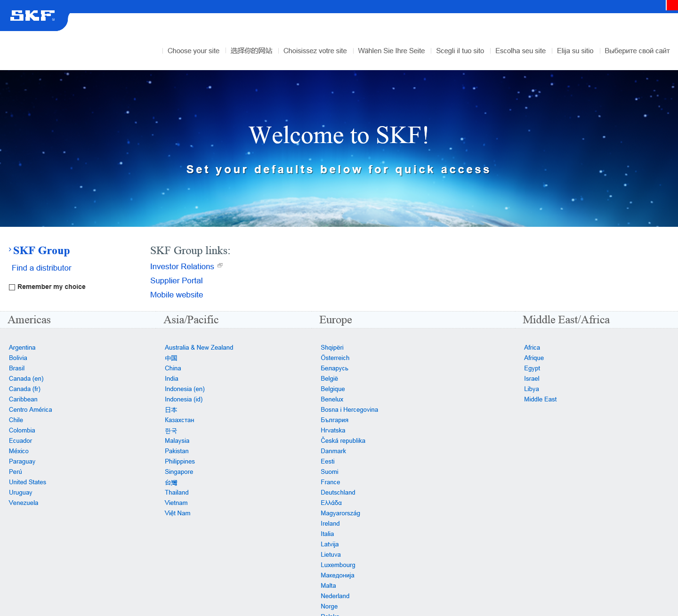This screenshot has height=616, width=678.
Task: Open Australia & New Zealand site
Action: [x=199, y=347]
